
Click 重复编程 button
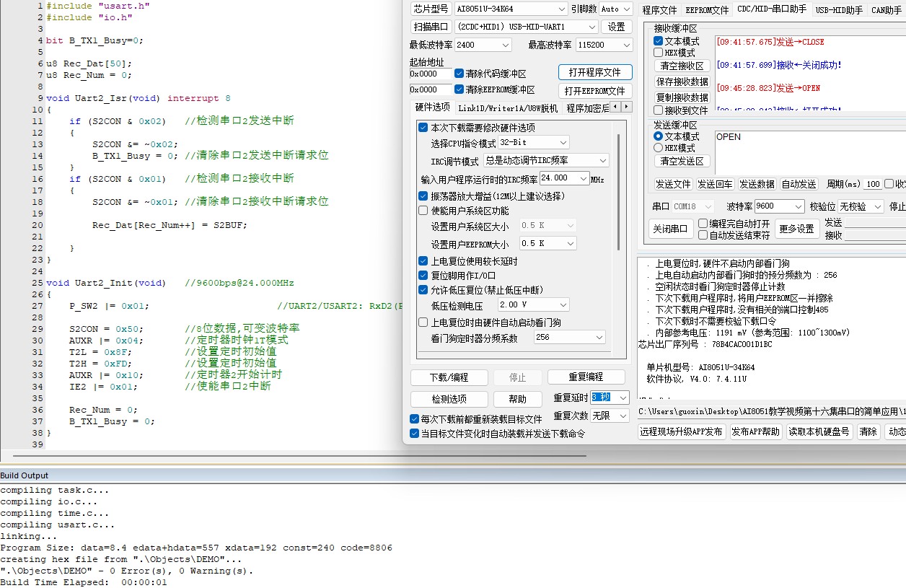pyautogui.click(x=586, y=377)
